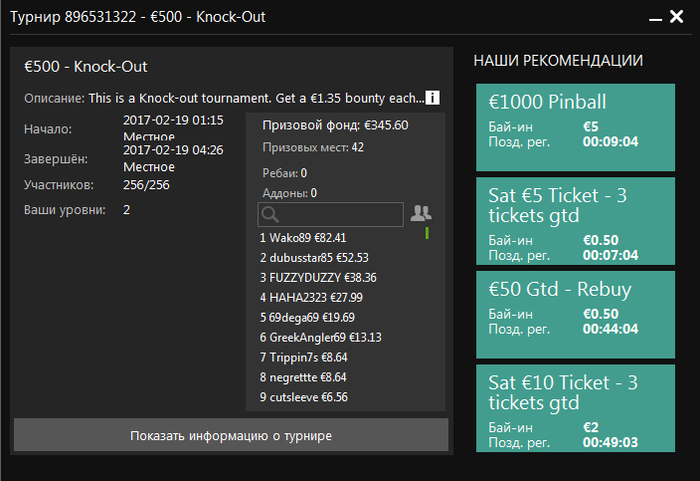This screenshot has height=481, width=700.
Task: Click the player search input field
Action: [331, 214]
